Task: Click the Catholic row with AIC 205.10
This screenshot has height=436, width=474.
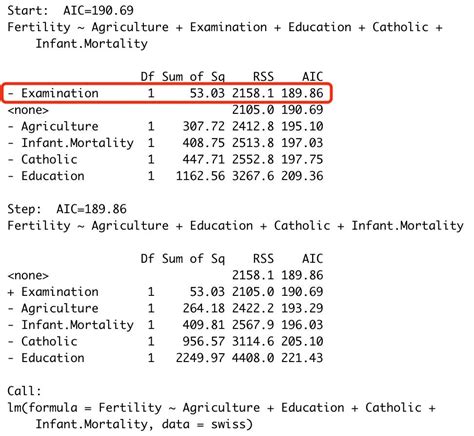Action: click(166, 341)
